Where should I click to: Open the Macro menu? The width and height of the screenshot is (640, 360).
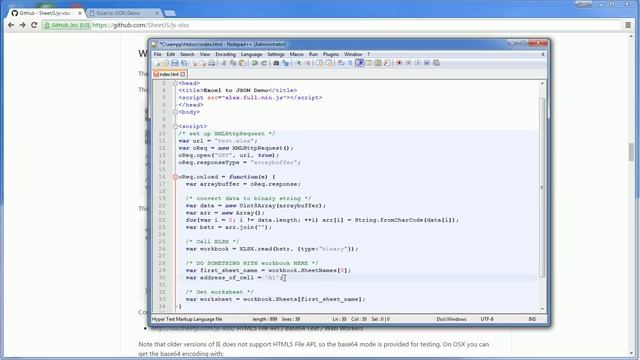[297, 54]
